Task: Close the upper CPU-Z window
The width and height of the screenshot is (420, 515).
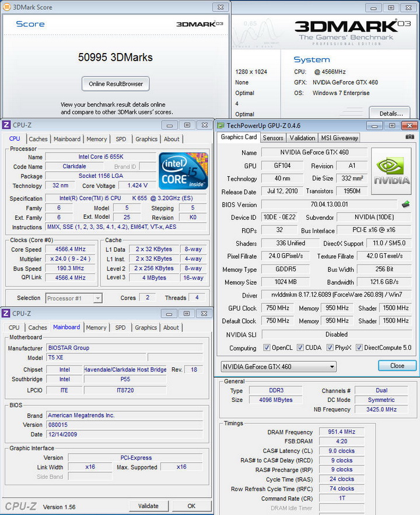Action: (204, 125)
